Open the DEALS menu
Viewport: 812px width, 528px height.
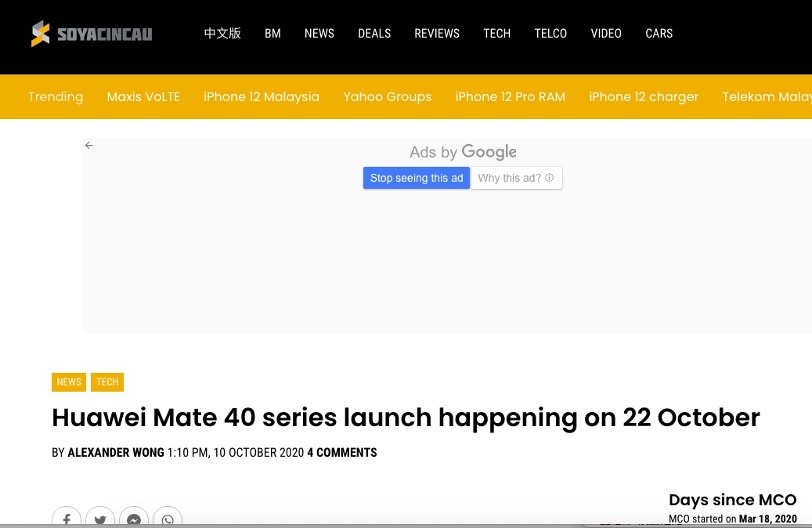click(374, 34)
